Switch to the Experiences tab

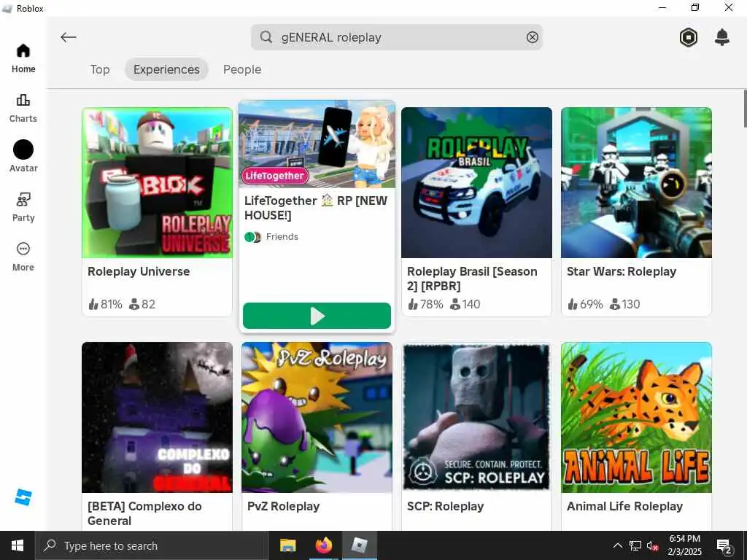166,69
